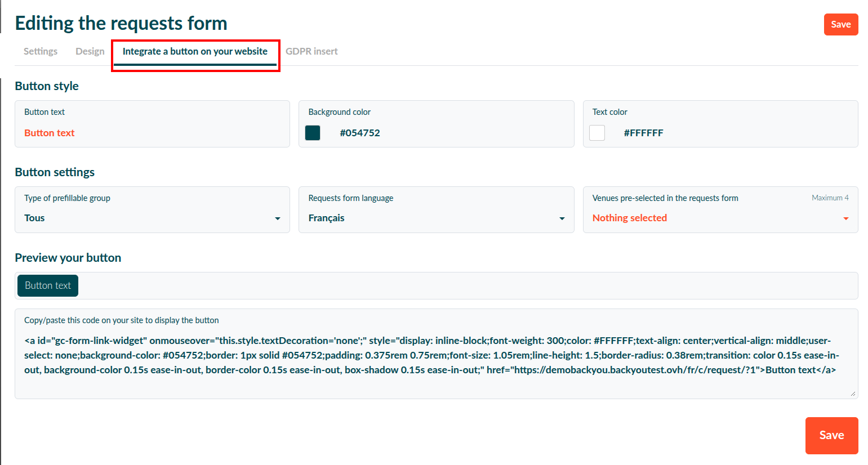Viewport: 868px width, 465px height.
Task: Click the Button style heading
Action: tap(47, 86)
